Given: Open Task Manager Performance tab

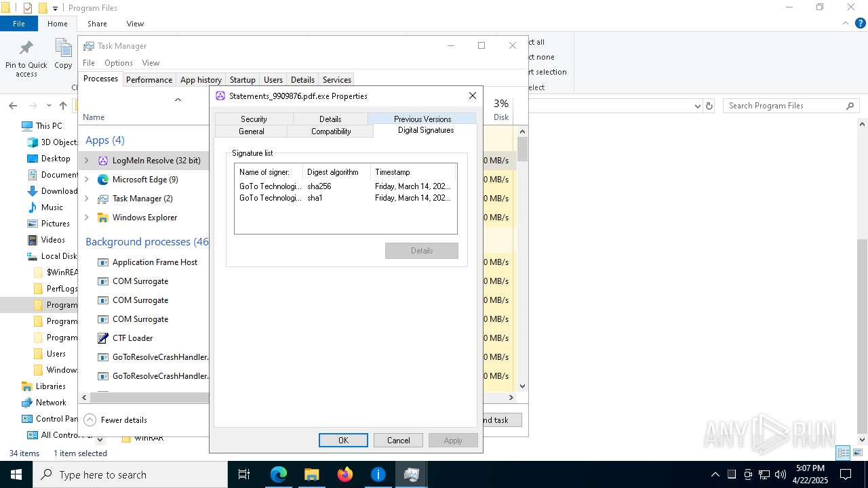Looking at the screenshot, I should point(149,79).
